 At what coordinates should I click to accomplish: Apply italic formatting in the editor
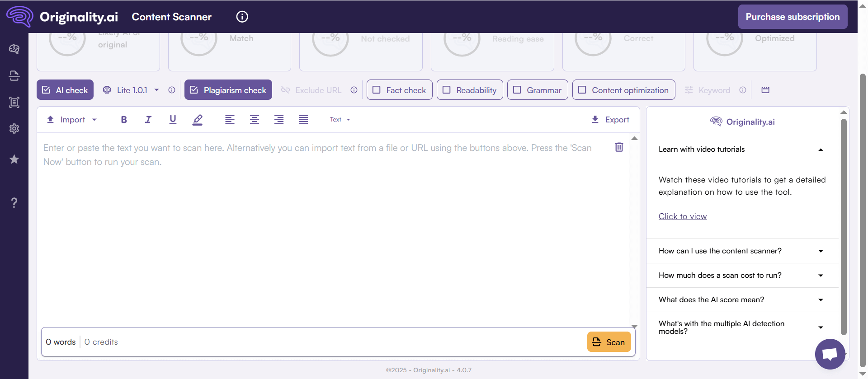[x=148, y=120]
